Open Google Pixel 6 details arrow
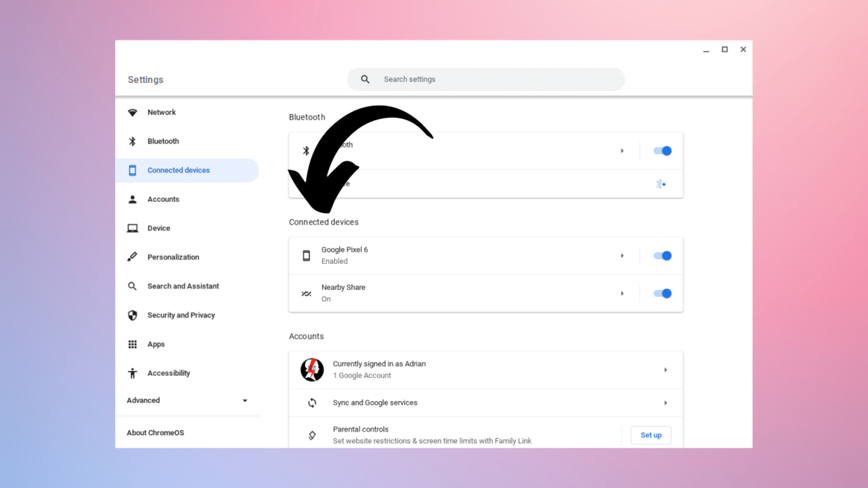Image resolution: width=868 pixels, height=488 pixels. point(622,255)
